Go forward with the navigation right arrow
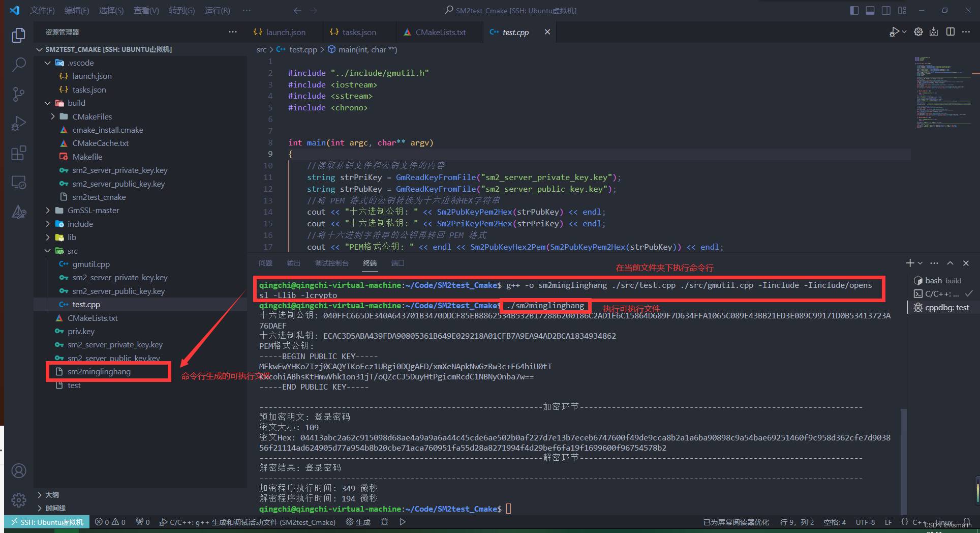Screen dimensions: 980x533 [313, 10]
